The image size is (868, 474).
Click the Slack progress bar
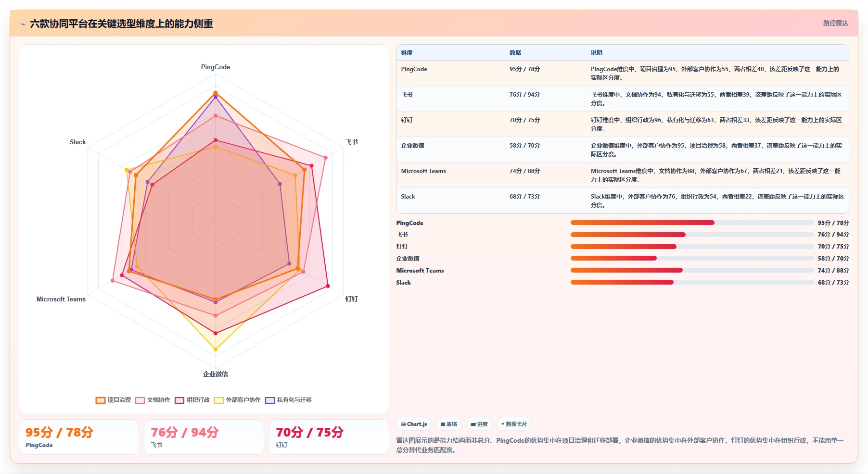(x=692, y=282)
